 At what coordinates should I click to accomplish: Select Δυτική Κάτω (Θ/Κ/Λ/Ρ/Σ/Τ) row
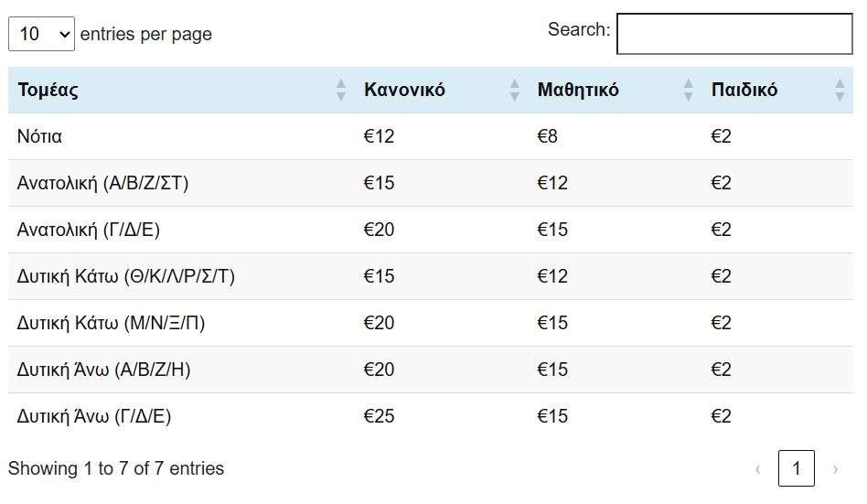click(126, 276)
